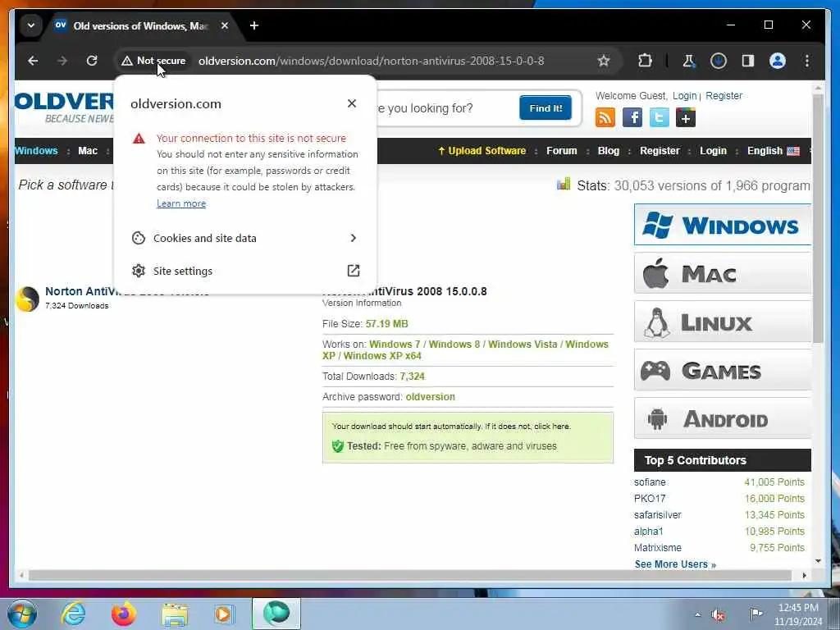Open the Windows nav menu item
Viewport: 840px width, 630px height.
36,151
